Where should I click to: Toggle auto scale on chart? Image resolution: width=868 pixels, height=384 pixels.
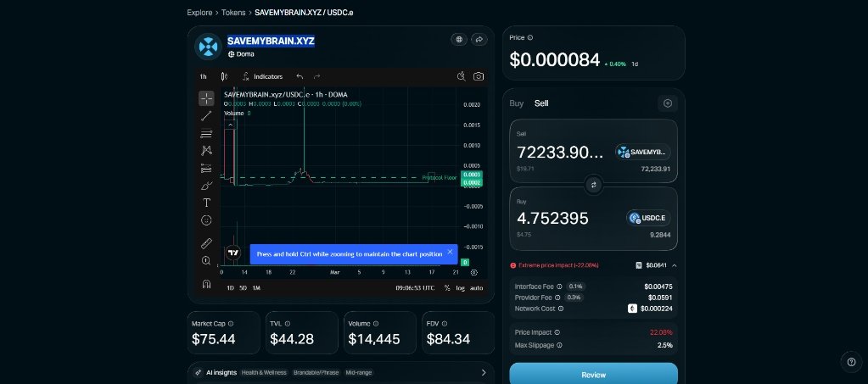(x=476, y=287)
